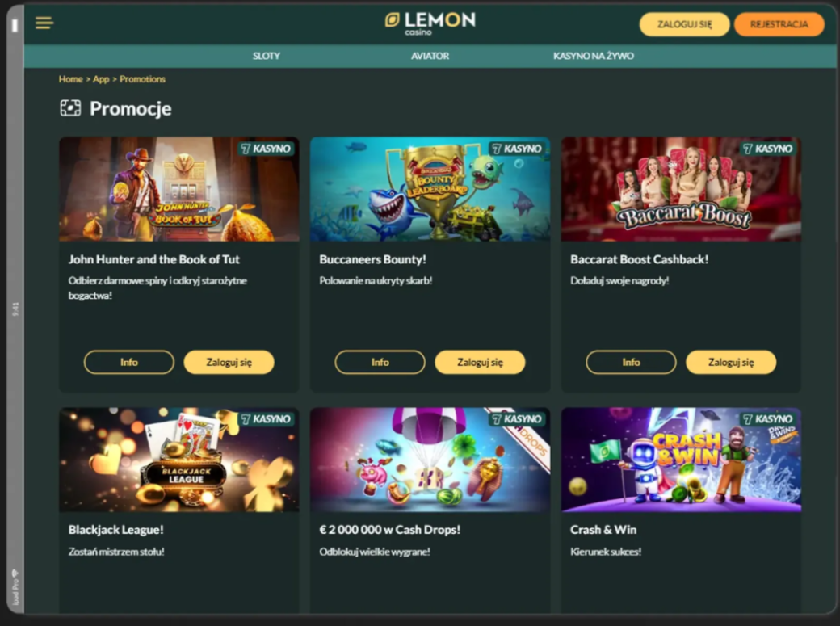Open the Cash Drops promotion image
The image size is (840, 626).
click(x=430, y=460)
